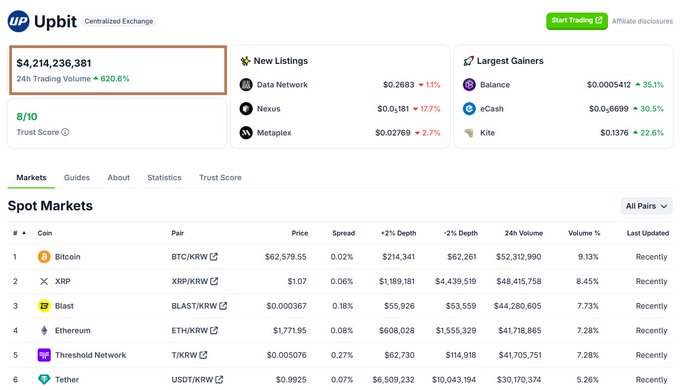Open the All Pairs dropdown
Viewport: 680px width, 390px height.
646,206
